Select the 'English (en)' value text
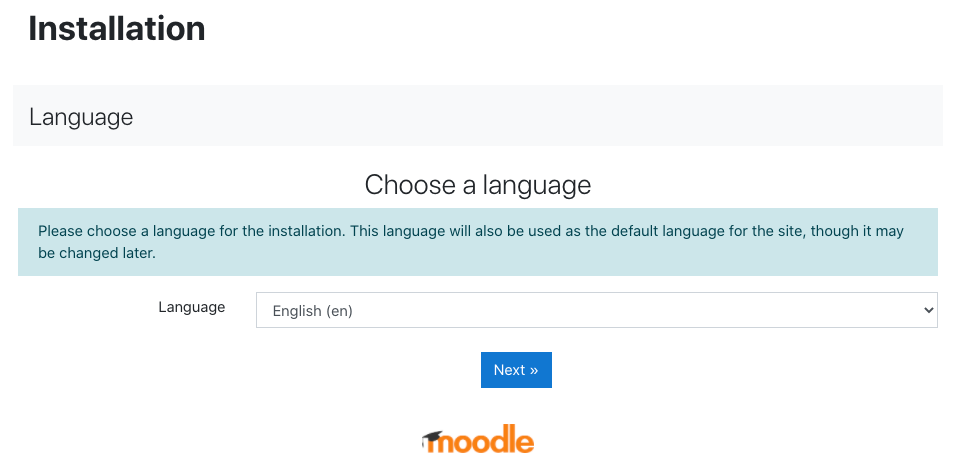The height and width of the screenshot is (474, 956). [x=313, y=311]
